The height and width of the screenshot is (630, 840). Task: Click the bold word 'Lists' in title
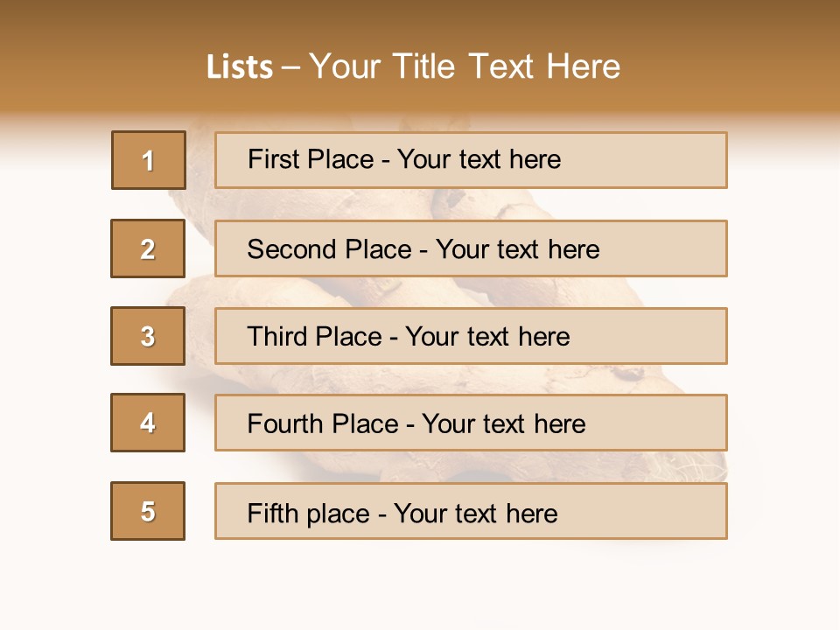click(x=240, y=67)
